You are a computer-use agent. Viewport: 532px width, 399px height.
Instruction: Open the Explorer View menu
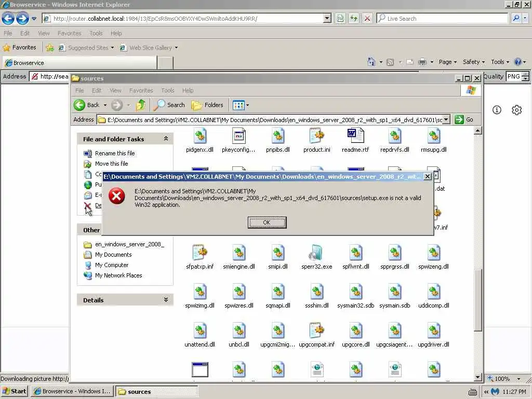(x=115, y=90)
